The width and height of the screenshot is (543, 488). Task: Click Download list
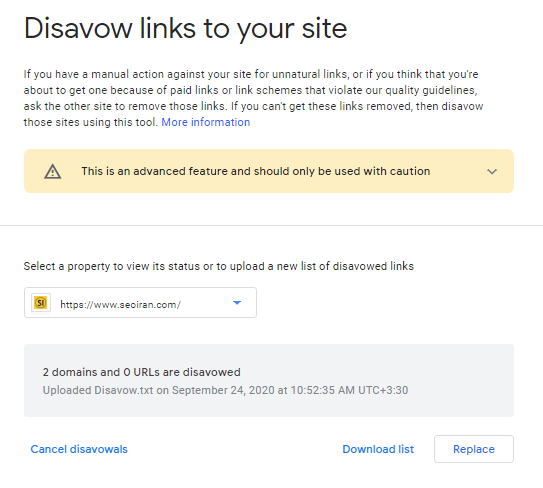[378, 449]
